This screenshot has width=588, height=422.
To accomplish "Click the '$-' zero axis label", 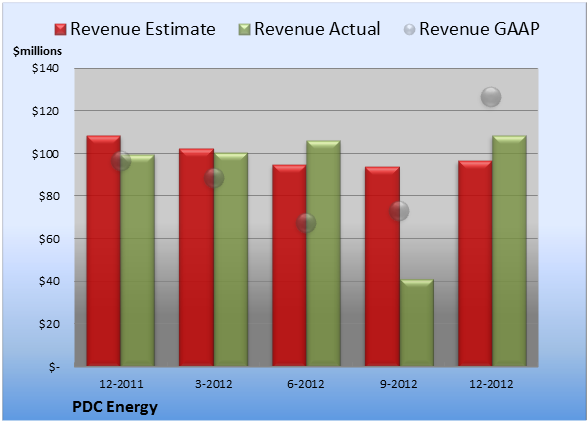I will pos(54,367).
